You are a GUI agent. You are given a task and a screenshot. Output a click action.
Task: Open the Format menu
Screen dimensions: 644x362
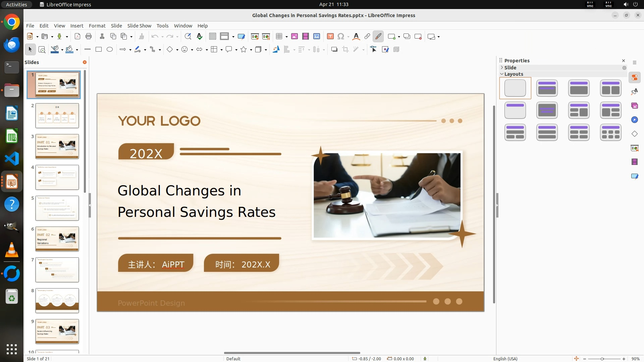point(97,26)
